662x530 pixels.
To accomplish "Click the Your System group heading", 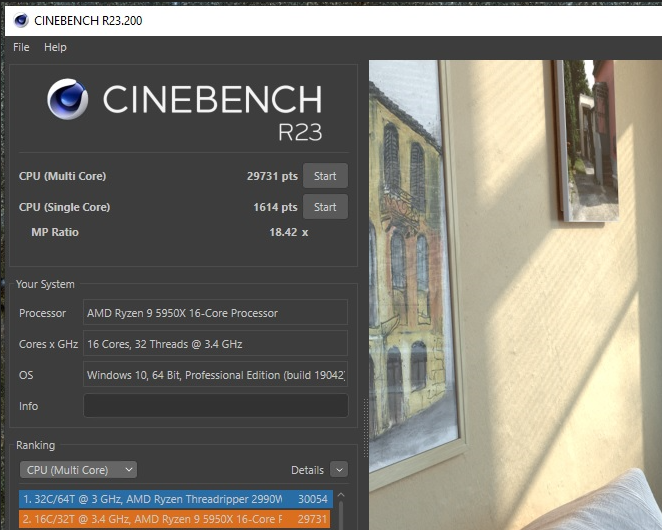I will tap(45, 284).
